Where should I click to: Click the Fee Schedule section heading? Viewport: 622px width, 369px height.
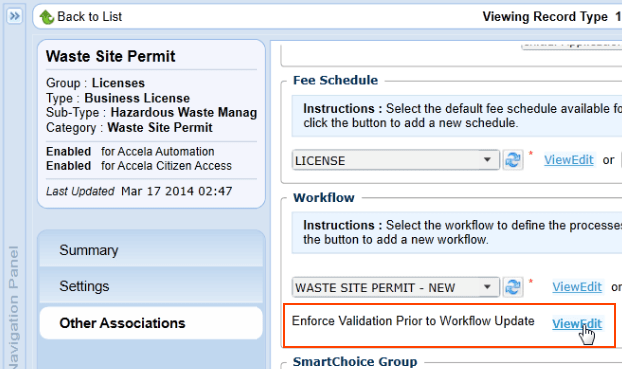coord(335,80)
